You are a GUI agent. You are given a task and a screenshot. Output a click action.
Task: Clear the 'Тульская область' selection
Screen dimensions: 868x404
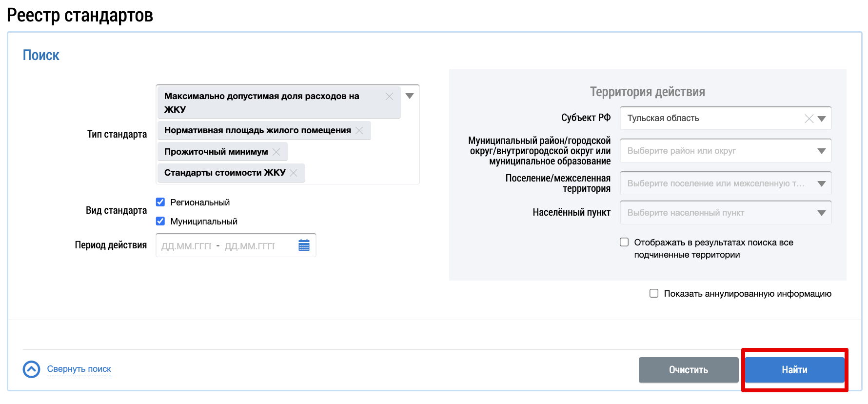(809, 119)
